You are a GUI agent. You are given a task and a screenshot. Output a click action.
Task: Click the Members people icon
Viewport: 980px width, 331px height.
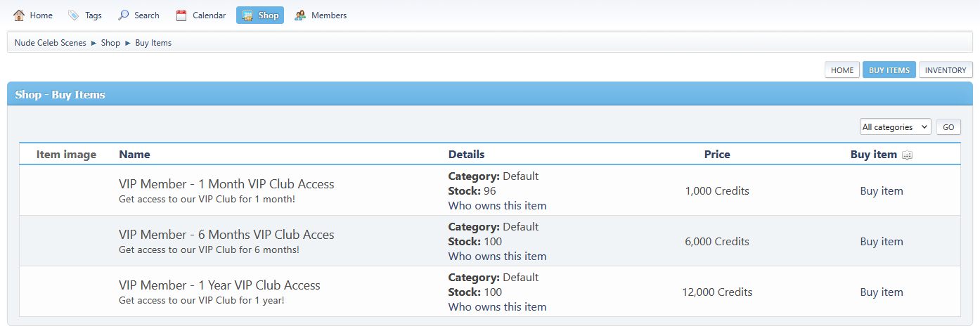[300, 15]
